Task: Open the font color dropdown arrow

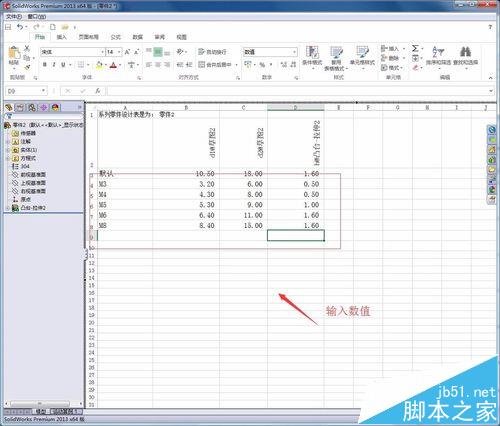Action: [x=120, y=65]
